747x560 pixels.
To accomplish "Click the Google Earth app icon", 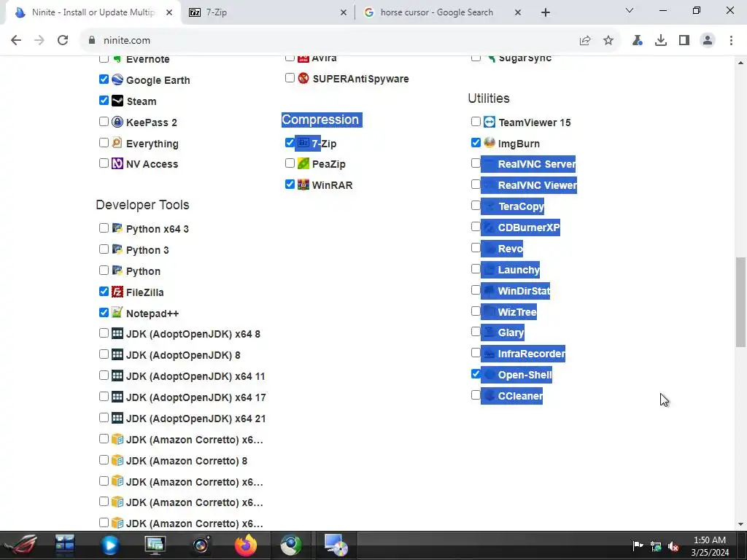I will 117,79.
